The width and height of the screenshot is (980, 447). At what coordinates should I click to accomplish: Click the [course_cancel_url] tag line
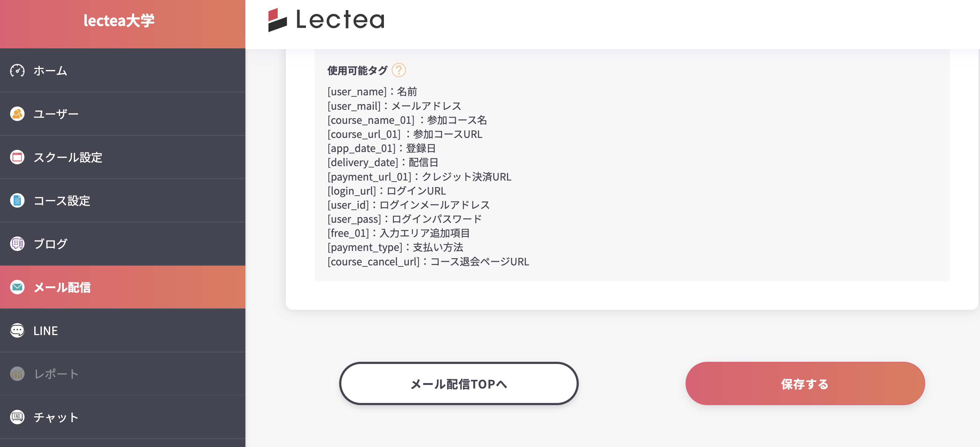428,261
